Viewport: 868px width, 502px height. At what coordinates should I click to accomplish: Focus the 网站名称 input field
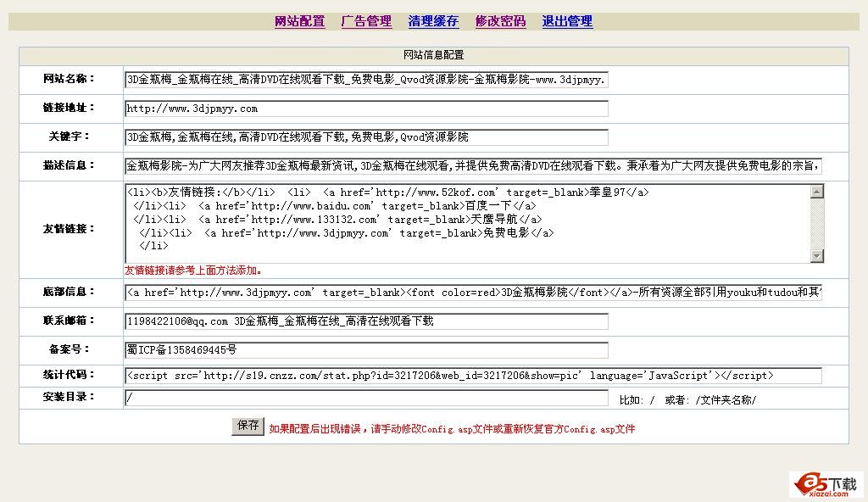point(366,79)
